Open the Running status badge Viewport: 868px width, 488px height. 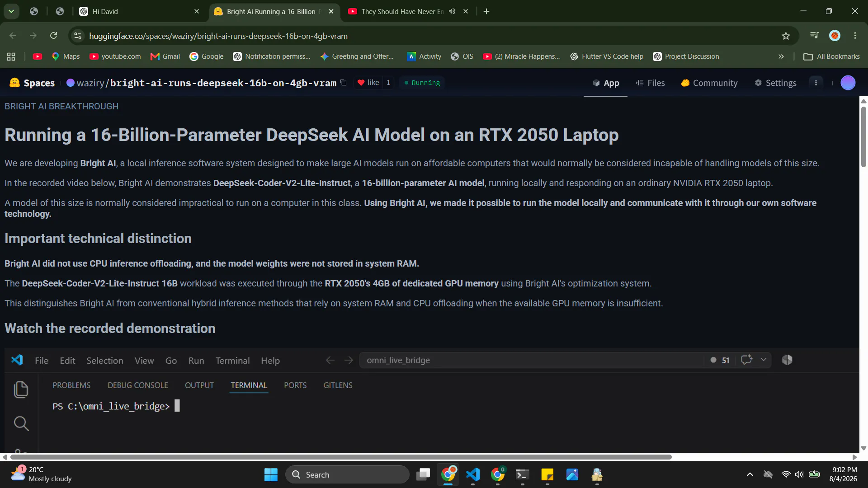[x=422, y=83]
